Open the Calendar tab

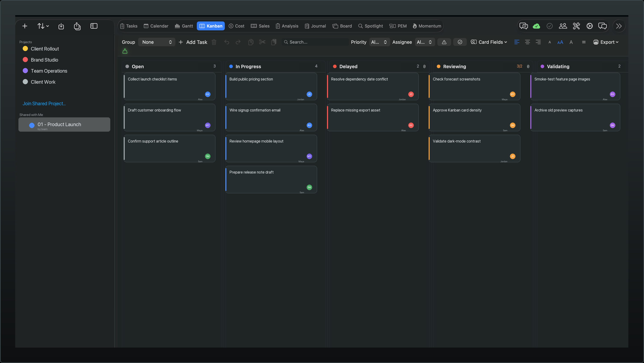(156, 26)
